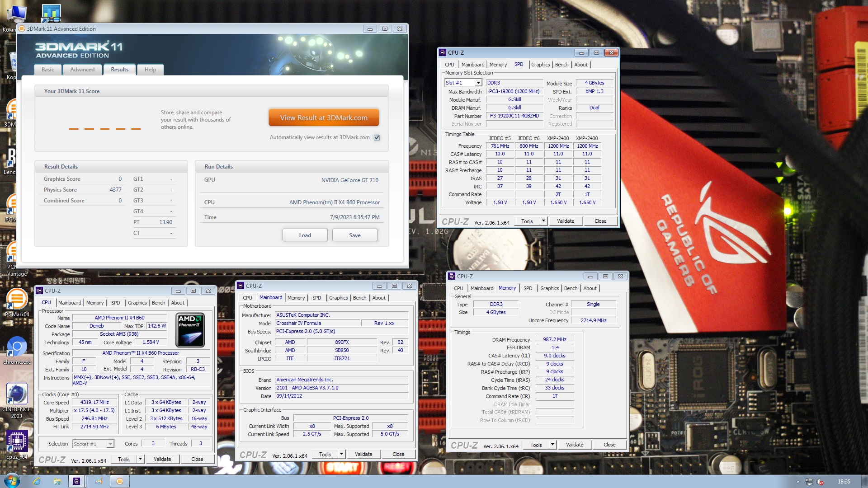Open Tools arrow in Mainboard CPU-Z window

pyautogui.click(x=341, y=454)
